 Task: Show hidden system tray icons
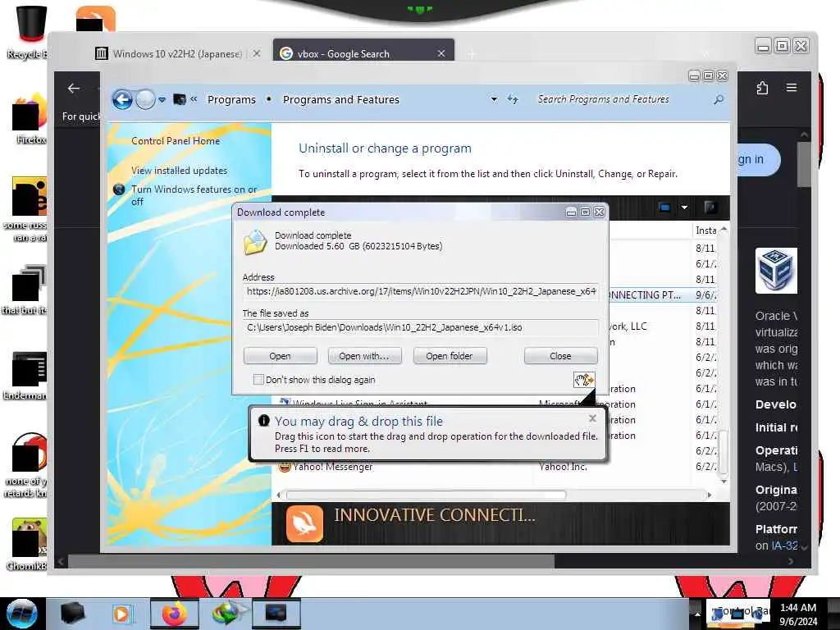coord(697,614)
